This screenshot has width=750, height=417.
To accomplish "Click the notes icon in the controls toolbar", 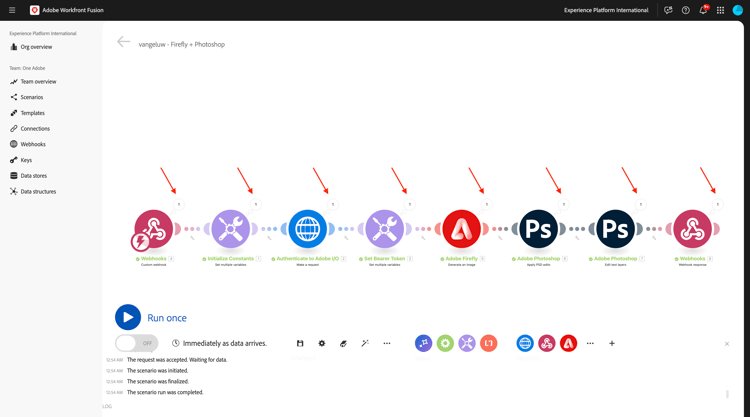I will click(343, 343).
